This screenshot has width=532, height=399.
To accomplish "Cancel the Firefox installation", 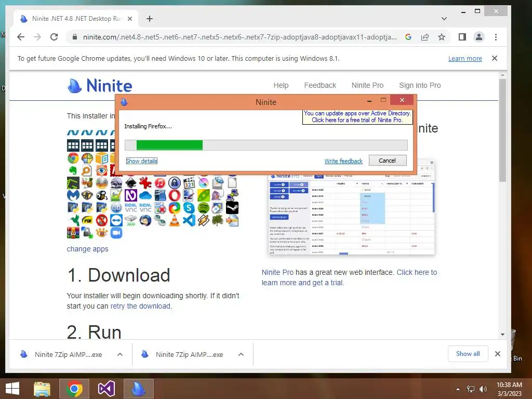I will click(x=388, y=161).
